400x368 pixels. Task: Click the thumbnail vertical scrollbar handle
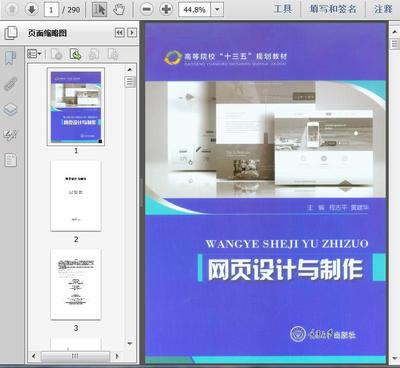(130, 81)
